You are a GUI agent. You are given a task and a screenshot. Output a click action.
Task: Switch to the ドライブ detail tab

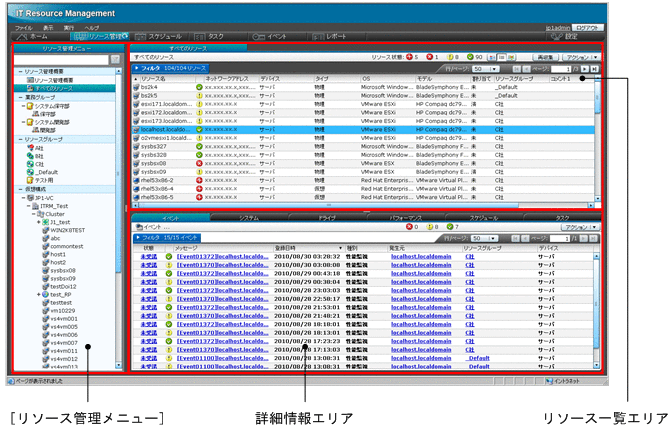click(x=327, y=218)
